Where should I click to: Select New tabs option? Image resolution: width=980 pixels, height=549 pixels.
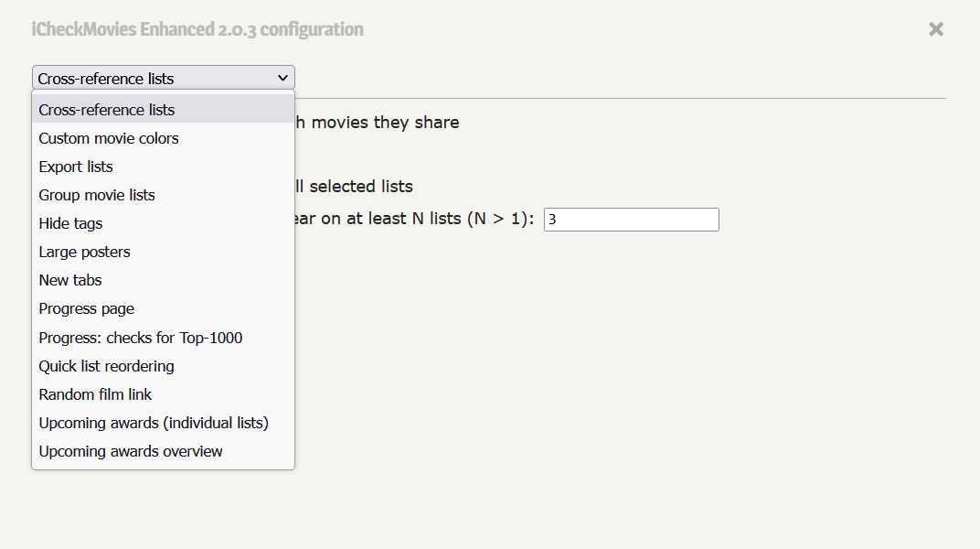click(x=70, y=280)
